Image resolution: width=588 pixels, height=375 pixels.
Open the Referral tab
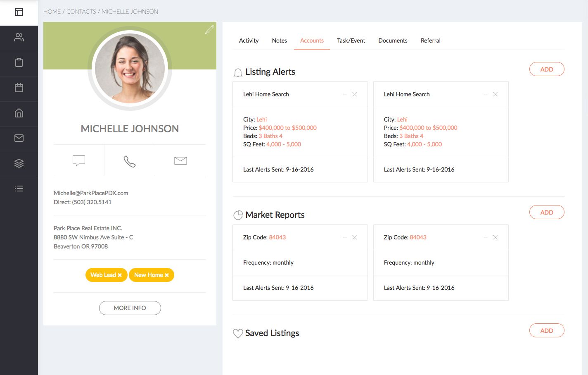point(431,41)
